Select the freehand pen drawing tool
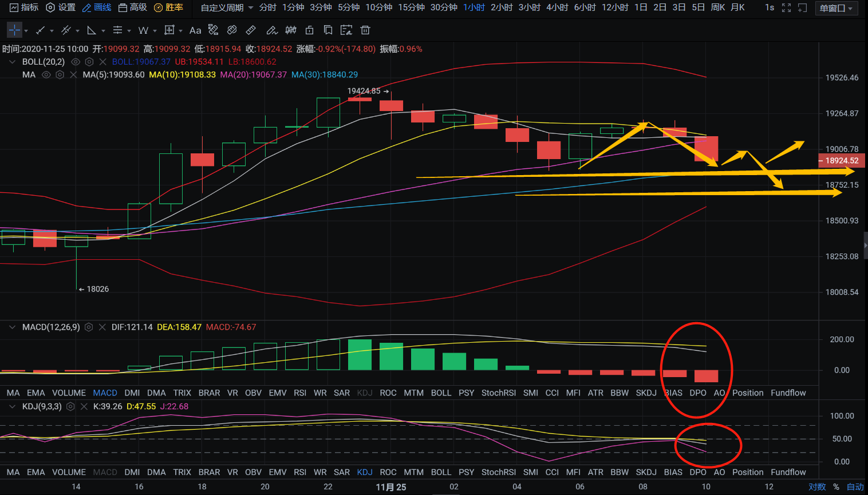 tap(272, 30)
